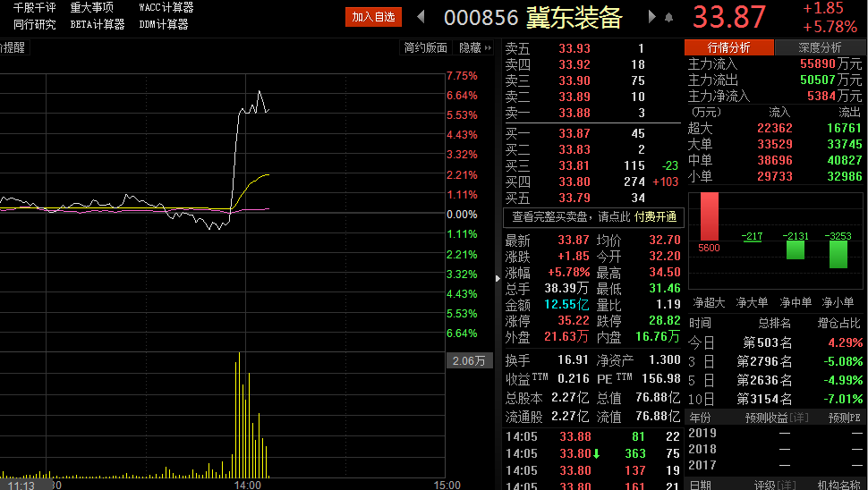868x490 pixels.
Task: Launch the BETA计算器
Action: coord(98,25)
